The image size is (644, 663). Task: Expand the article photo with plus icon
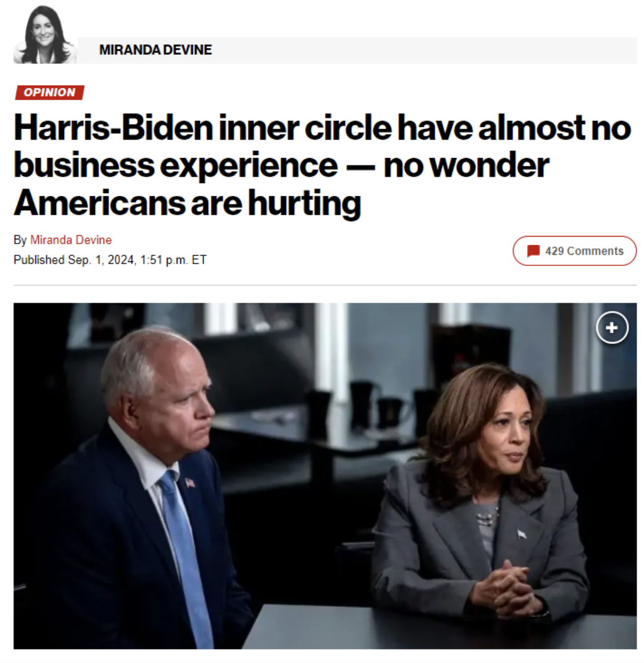tap(612, 328)
